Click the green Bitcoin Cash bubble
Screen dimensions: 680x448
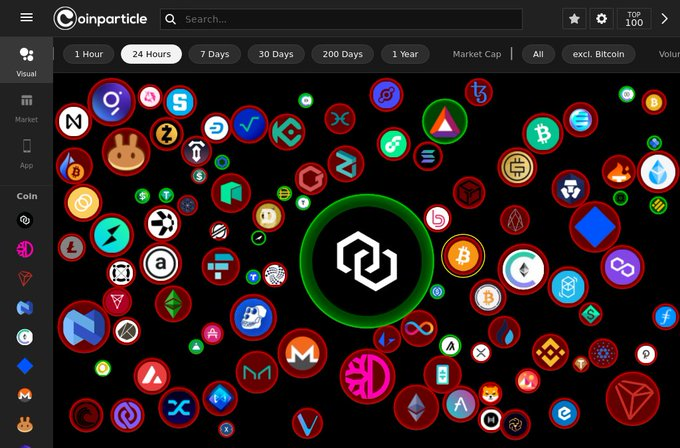point(543,134)
